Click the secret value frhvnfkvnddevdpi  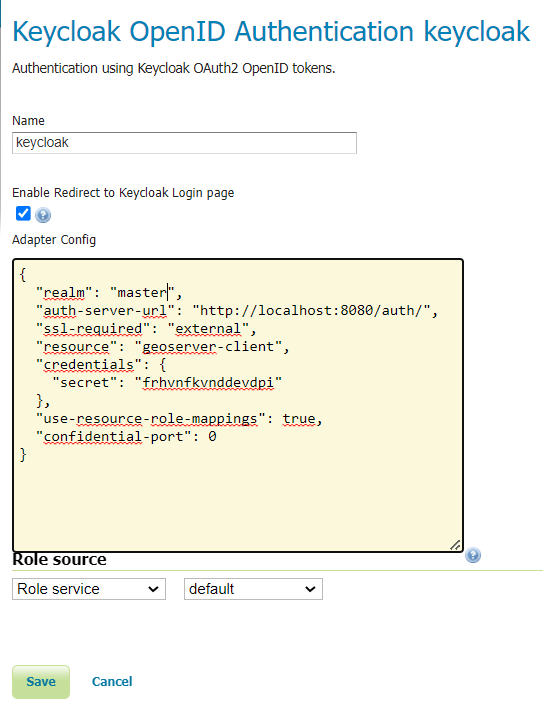(x=208, y=383)
